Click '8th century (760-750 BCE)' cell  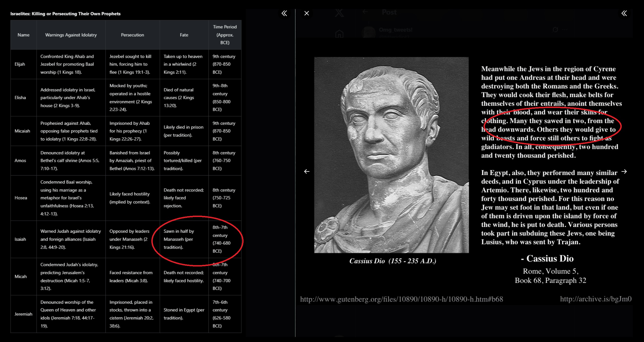tap(225, 160)
